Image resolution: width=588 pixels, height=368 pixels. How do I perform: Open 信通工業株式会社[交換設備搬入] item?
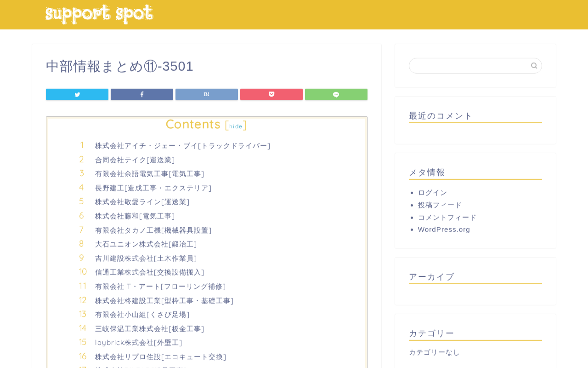tap(149, 272)
